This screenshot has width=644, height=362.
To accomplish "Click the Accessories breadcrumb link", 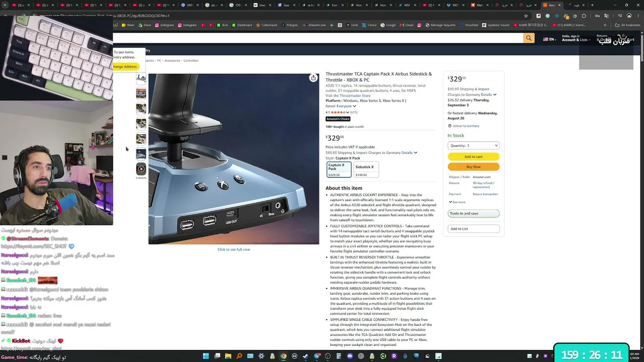I will tap(172, 61).
